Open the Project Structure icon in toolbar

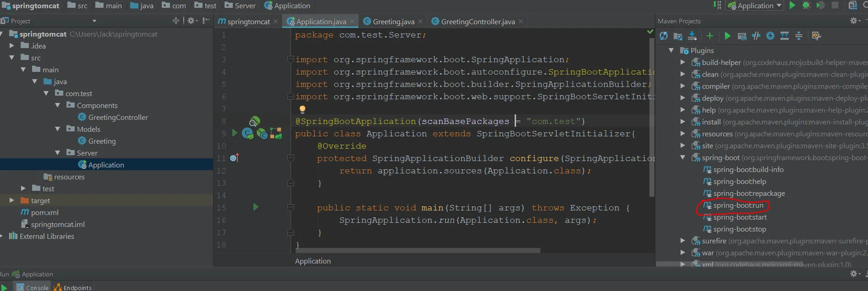[x=852, y=5]
